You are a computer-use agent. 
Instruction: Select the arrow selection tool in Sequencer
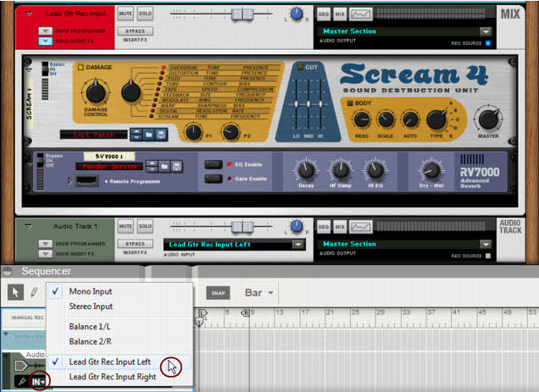click(15, 292)
